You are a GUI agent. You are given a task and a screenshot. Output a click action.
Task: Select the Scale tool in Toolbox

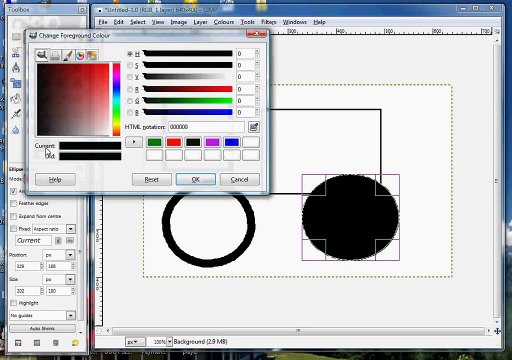pos(16,83)
